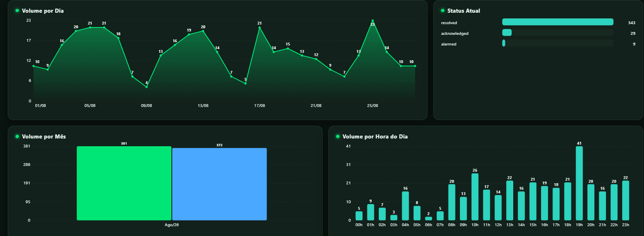Click the data point labeled 18 in daily chart
This screenshot has width=644, height=236.
tap(118, 38)
